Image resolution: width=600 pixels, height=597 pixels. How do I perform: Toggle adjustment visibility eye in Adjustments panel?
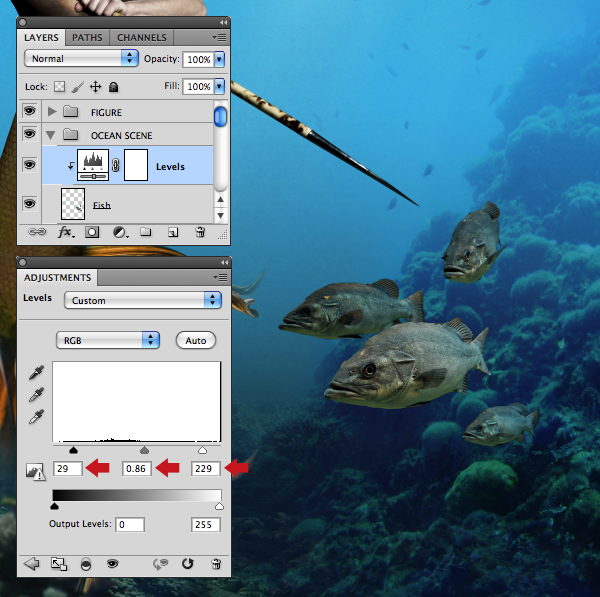[x=112, y=563]
